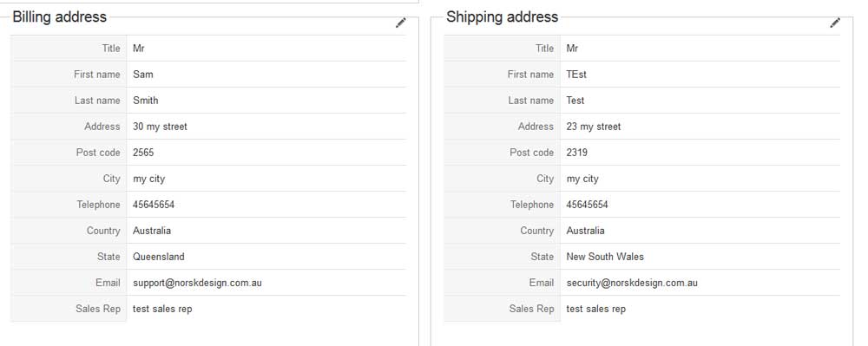Click the Billing address heading
The width and height of the screenshot is (868, 346).
pos(59,16)
